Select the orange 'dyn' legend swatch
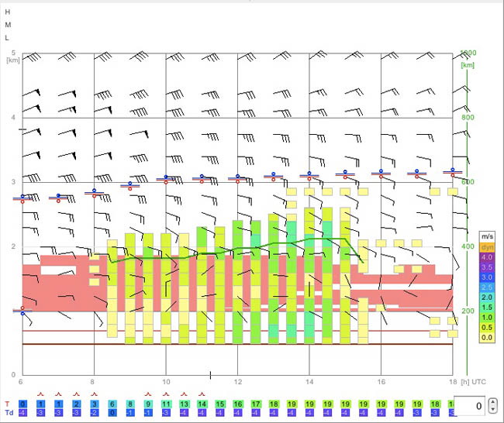This screenshot has width=504, height=423. coord(487,247)
